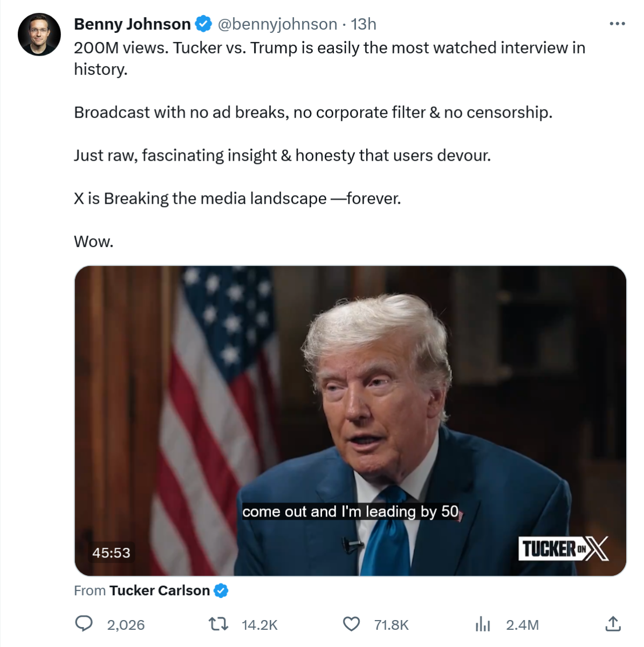
Task: Click the 45:53 video duration badge
Action: click(x=111, y=553)
